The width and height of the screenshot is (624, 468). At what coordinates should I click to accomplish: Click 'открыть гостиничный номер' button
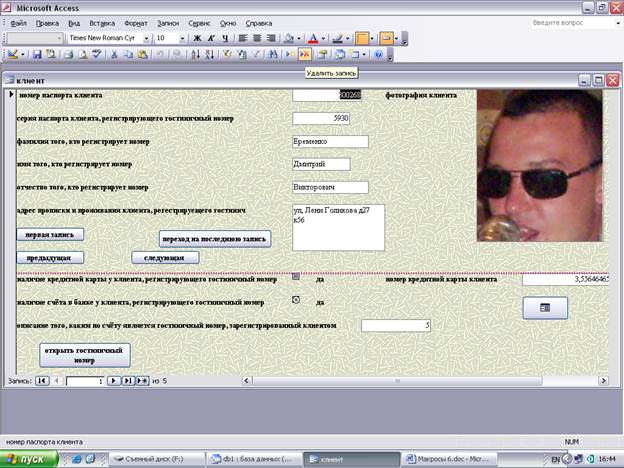[x=85, y=355]
